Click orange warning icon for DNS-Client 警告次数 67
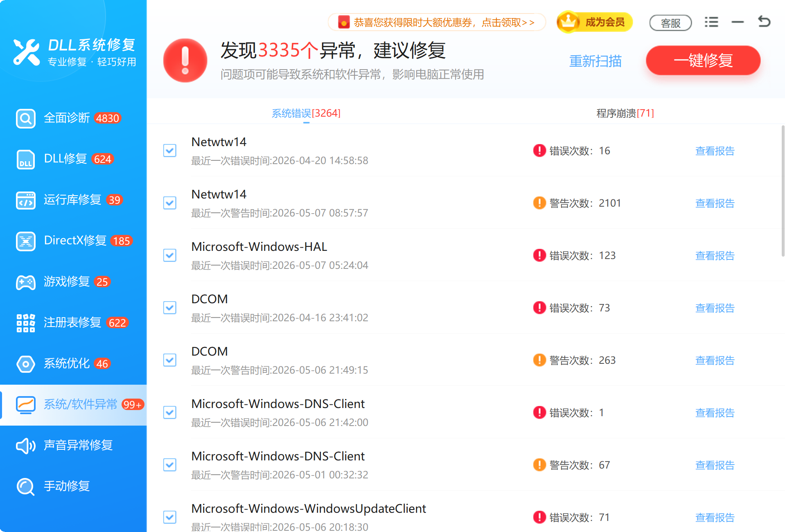The width and height of the screenshot is (785, 532). [x=539, y=465]
